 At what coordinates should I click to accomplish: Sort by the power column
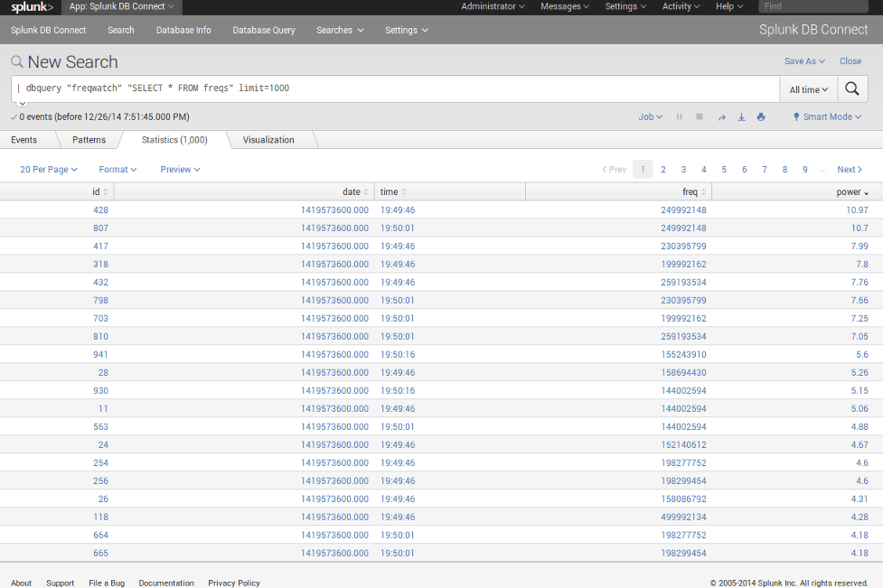(x=852, y=191)
